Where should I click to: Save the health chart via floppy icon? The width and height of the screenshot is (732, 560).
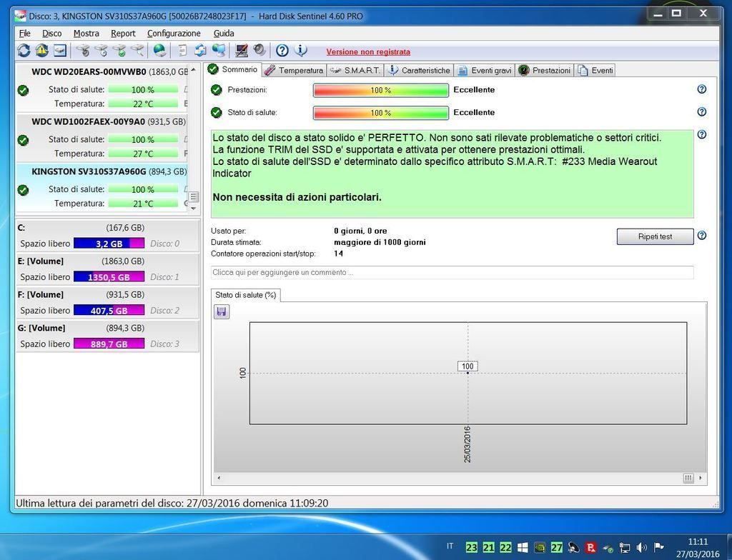point(222,311)
